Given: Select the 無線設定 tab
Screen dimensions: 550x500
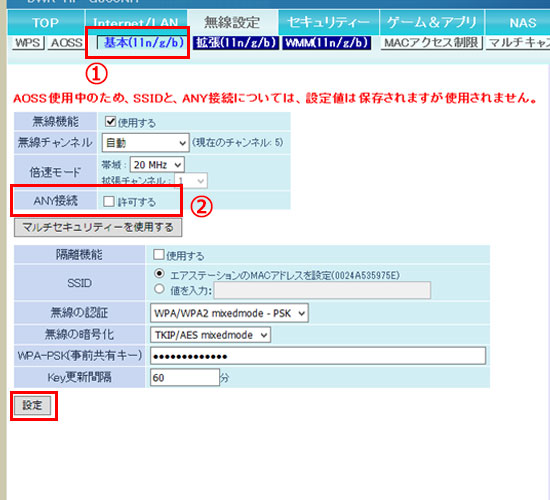Looking at the screenshot, I should point(233,22).
